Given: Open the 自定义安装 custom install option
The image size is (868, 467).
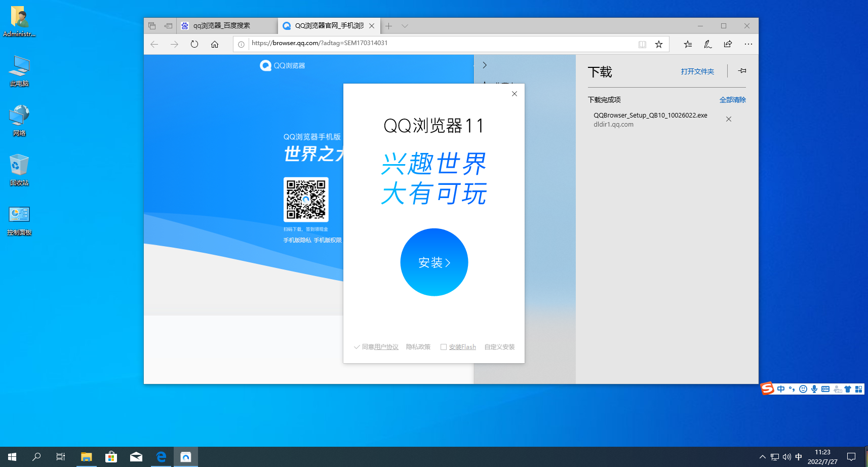Looking at the screenshot, I should (499, 347).
